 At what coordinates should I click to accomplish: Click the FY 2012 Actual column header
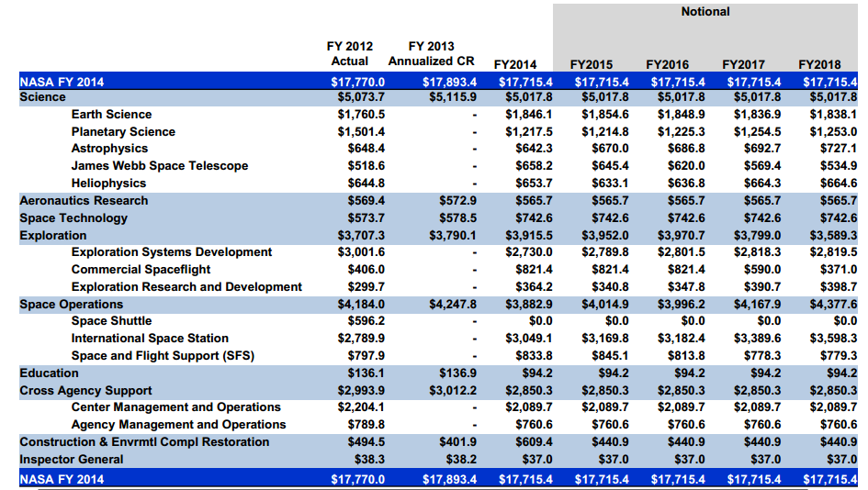(350, 53)
